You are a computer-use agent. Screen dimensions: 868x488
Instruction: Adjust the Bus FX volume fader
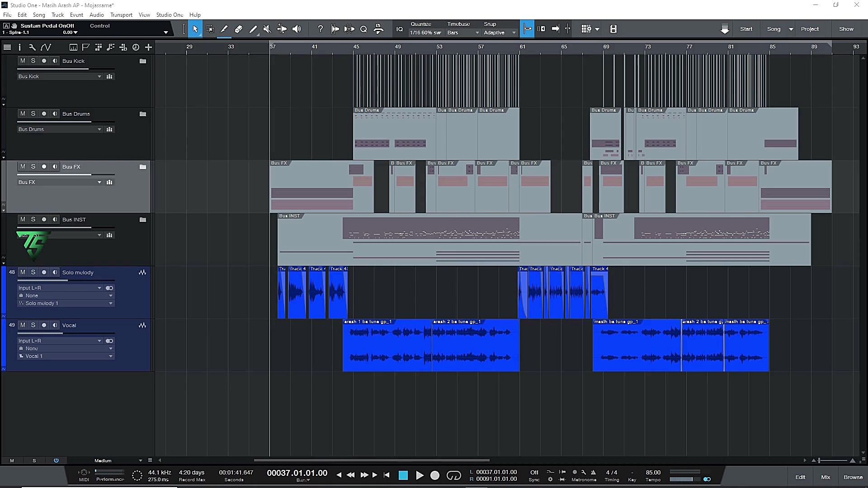91,174
